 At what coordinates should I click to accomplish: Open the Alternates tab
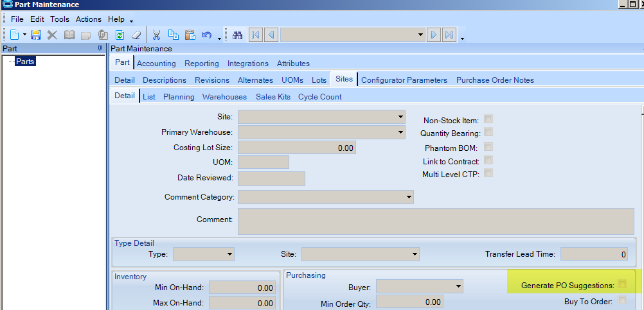coord(255,80)
